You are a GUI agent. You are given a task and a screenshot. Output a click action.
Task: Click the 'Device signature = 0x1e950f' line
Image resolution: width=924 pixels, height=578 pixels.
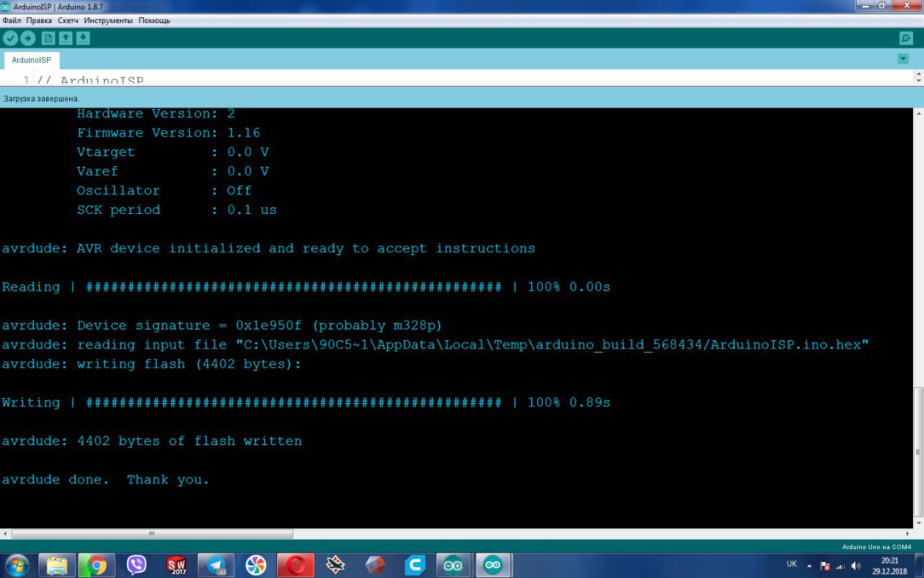tap(222, 325)
